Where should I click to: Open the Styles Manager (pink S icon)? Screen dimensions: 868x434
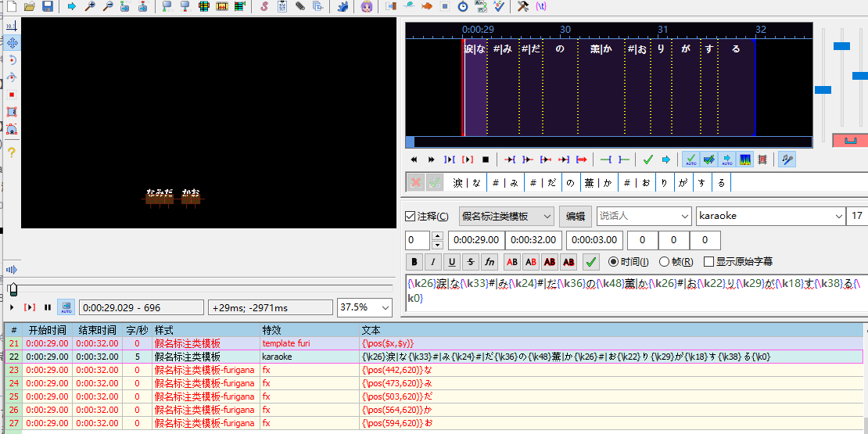(264, 7)
